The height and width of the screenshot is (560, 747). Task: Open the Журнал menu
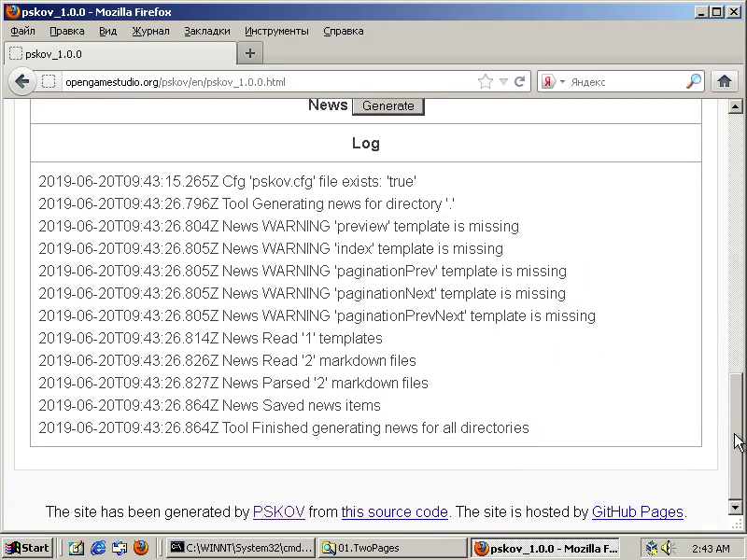point(150,31)
